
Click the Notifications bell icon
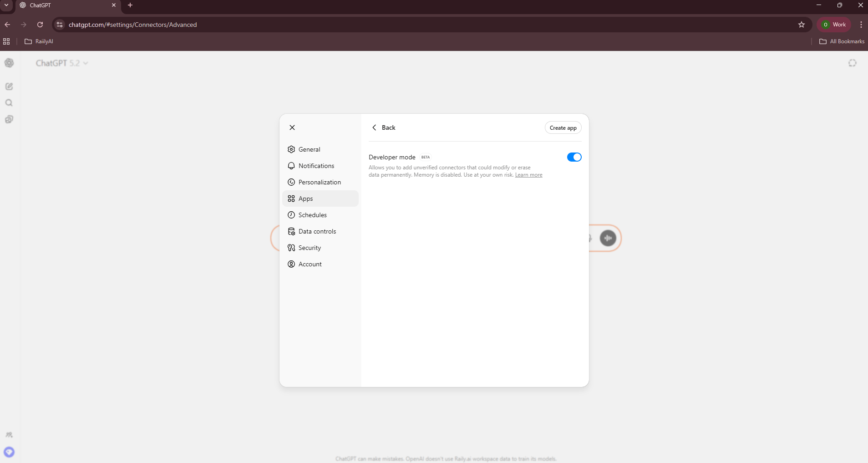(x=291, y=166)
